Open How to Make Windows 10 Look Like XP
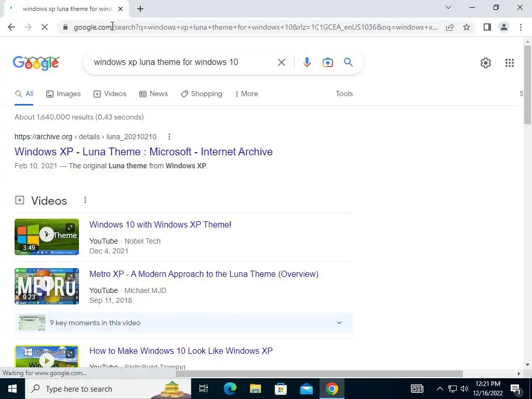532x399 pixels. (x=181, y=351)
